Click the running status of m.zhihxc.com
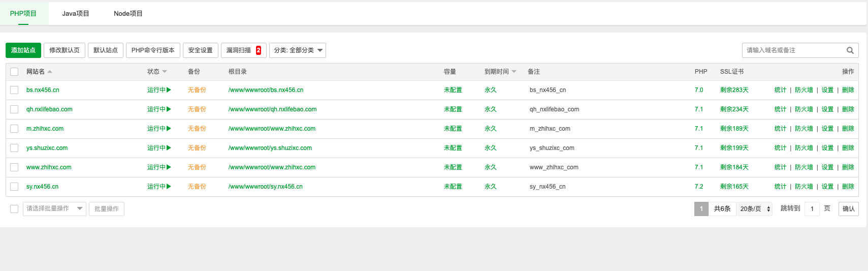This screenshot has height=271, width=868. coord(159,129)
